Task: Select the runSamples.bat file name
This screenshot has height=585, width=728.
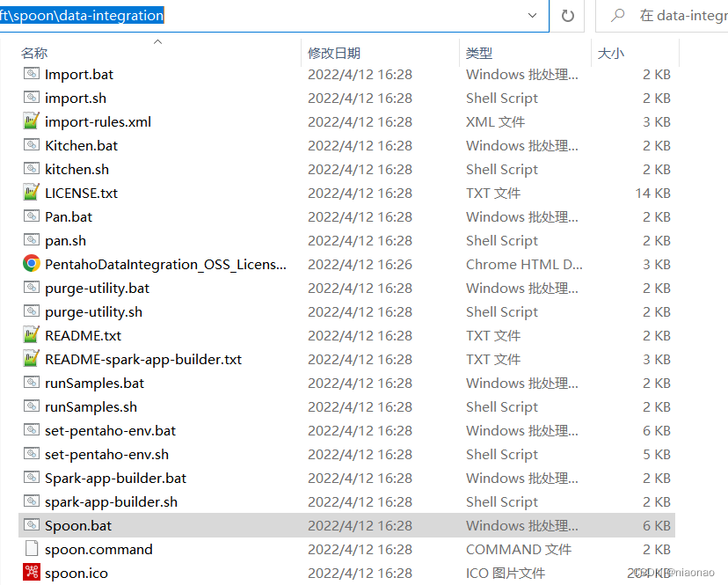Action: tap(94, 383)
